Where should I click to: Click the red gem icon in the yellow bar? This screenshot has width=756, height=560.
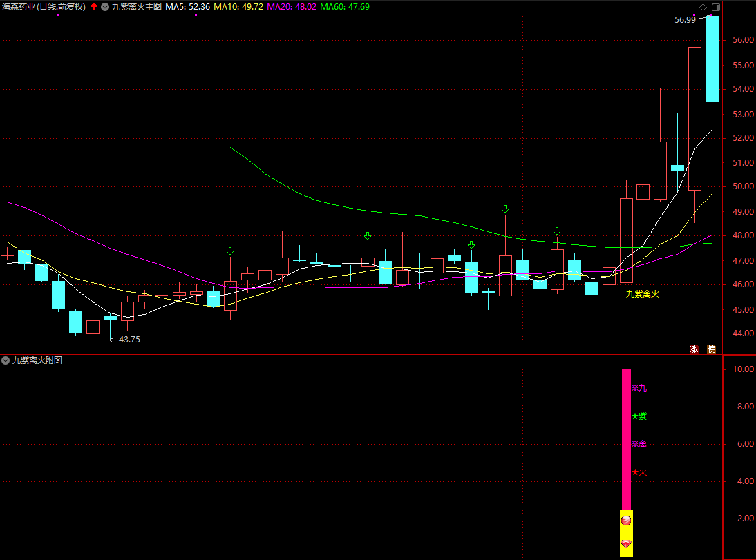626,544
